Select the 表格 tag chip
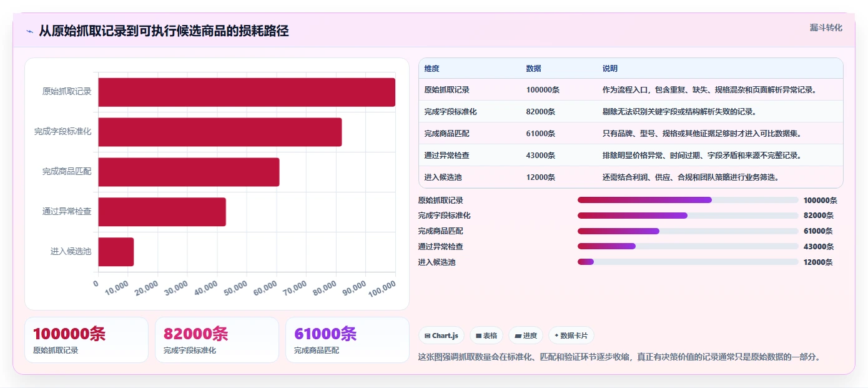The height and width of the screenshot is (388, 868). tap(486, 336)
